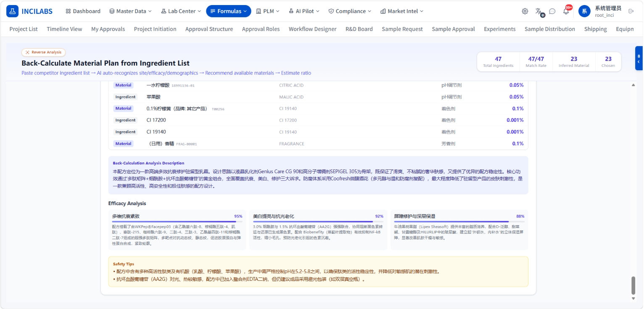
Task: Open the Compliance dropdown menu
Action: click(350, 11)
